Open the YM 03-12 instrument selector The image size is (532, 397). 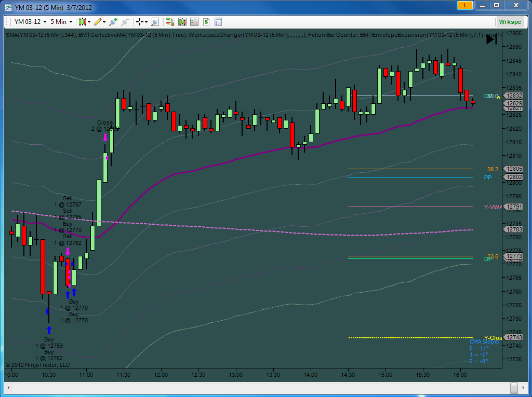tap(30, 22)
